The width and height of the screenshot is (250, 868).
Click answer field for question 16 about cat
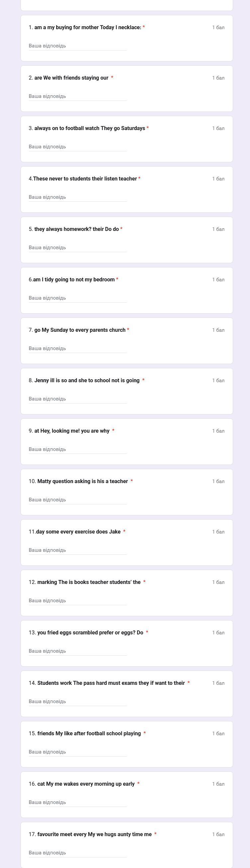78,802
